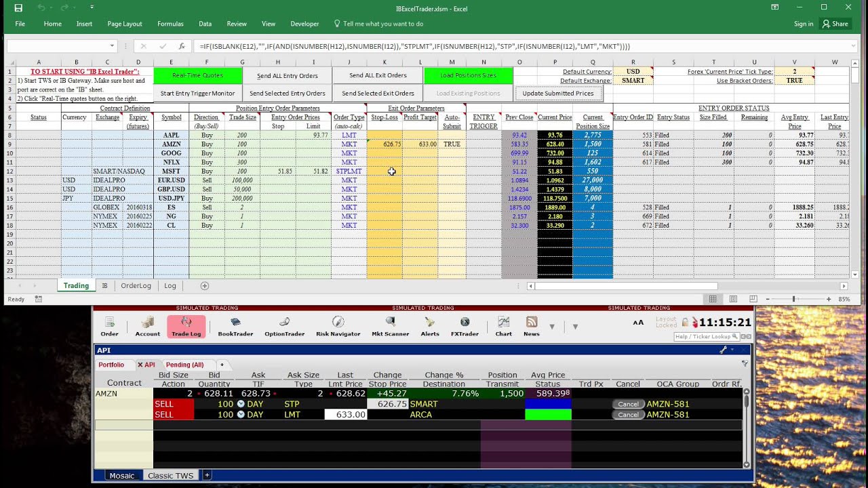
Task: Open Chart in TWS toolbar
Action: pos(503,327)
